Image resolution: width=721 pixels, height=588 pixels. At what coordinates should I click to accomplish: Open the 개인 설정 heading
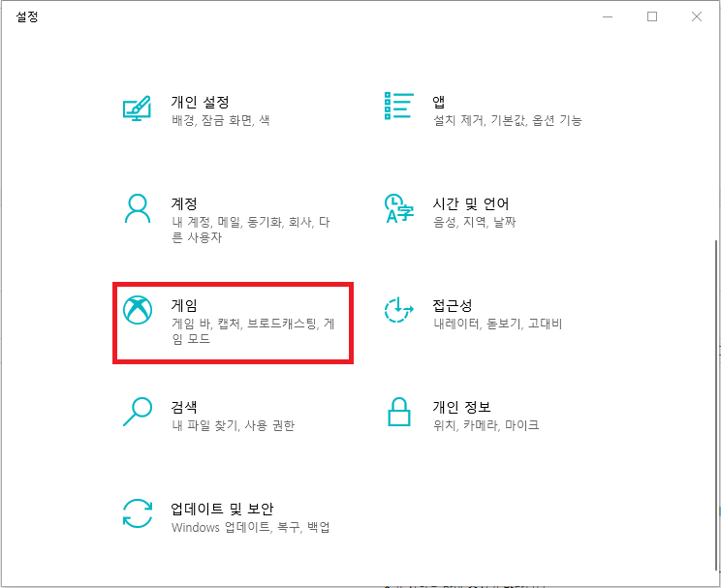coord(200,102)
